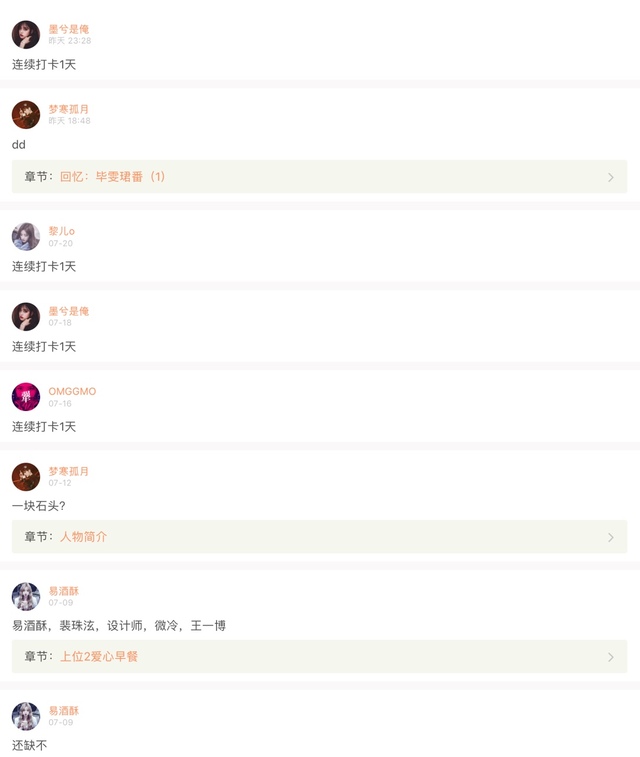Viewport: 640px width, 757px height.
Task: Click 墨兮是俺's avatar on the 07-18 comment
Action: tap(26, 317)
